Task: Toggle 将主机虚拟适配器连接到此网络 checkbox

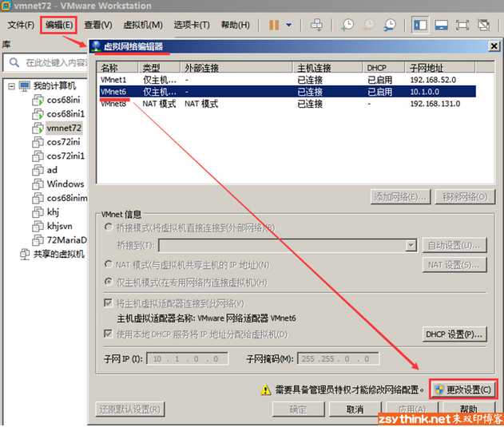Action: tap(109, 303)
